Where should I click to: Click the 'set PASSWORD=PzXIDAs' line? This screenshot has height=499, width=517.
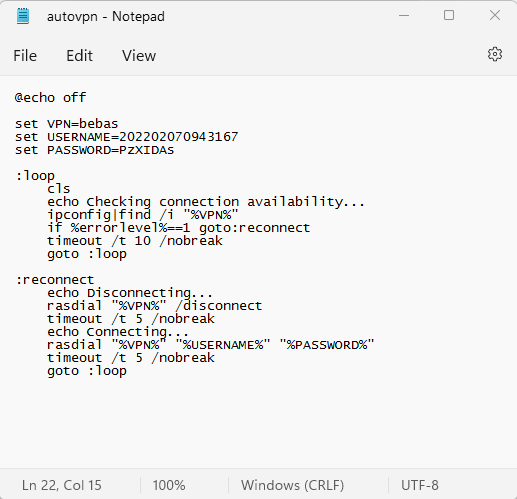click(94, 150)
